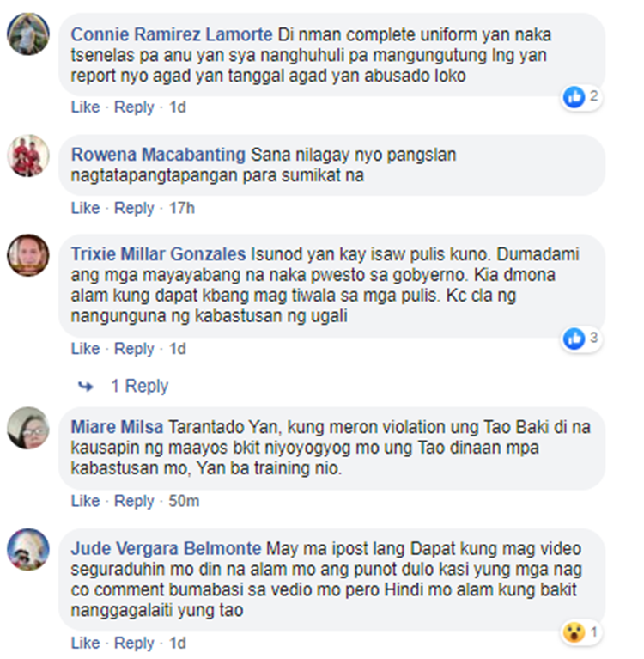
Task: Click the reply arrow icon beside 1 Reply
Action: pos(86,386)
